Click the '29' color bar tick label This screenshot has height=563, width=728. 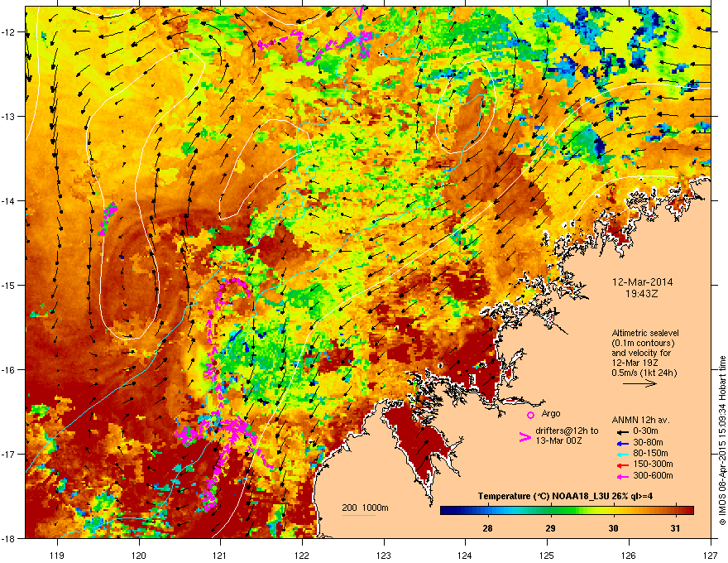[x=550, y=528]
